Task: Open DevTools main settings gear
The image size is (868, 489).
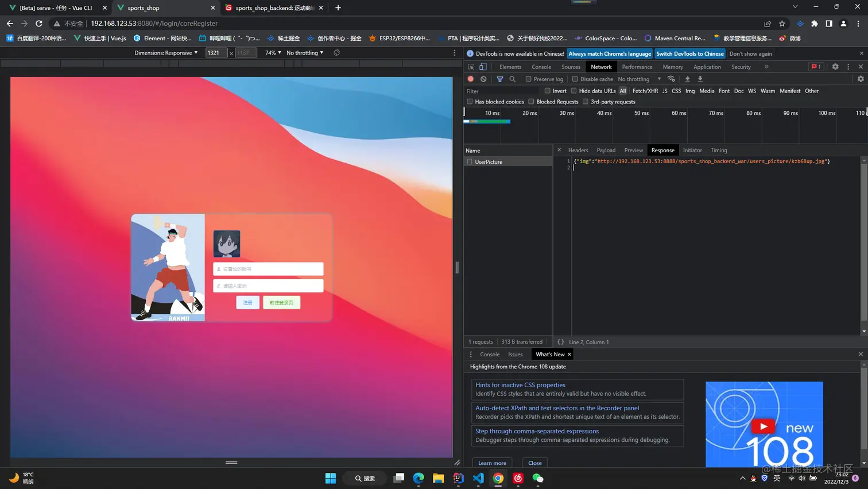Action: click(x=835, y=67)
